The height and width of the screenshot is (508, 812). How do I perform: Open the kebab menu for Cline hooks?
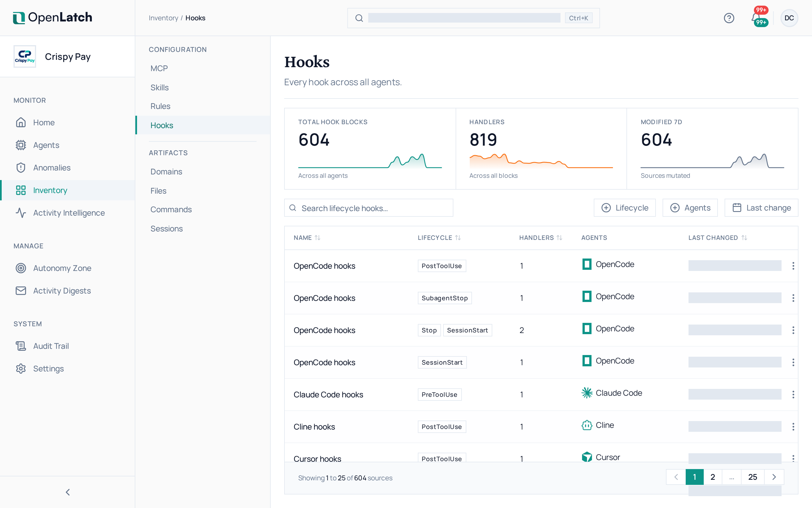(793, 427)
